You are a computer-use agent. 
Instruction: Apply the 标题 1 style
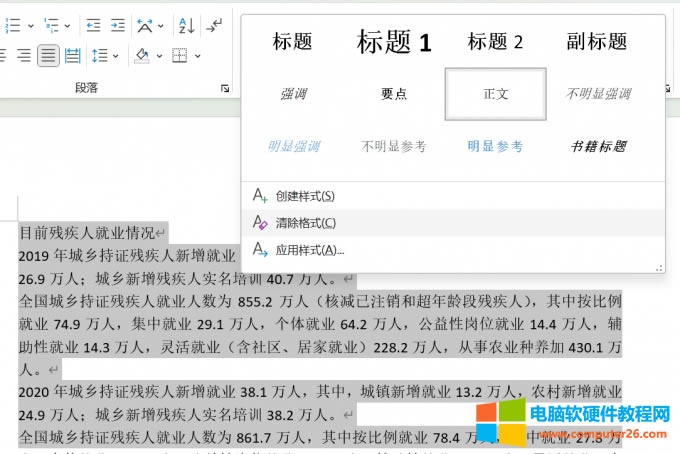(x=394, y=42)
